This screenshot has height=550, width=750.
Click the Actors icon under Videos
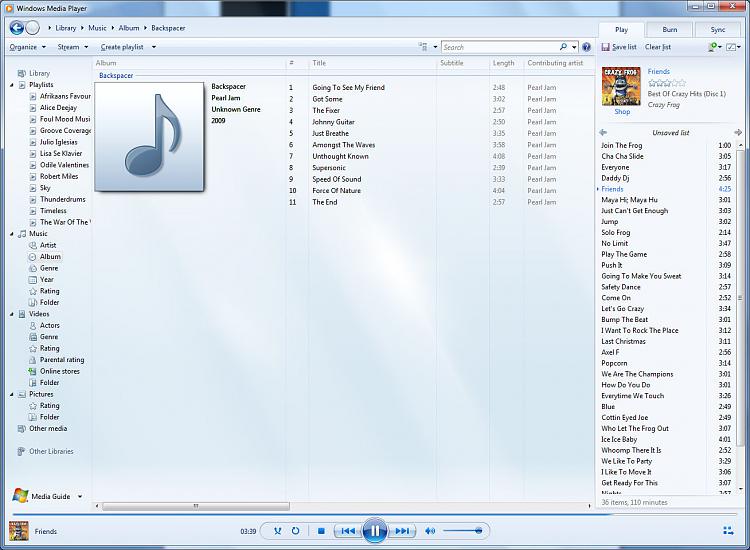[x=33, y=326]
